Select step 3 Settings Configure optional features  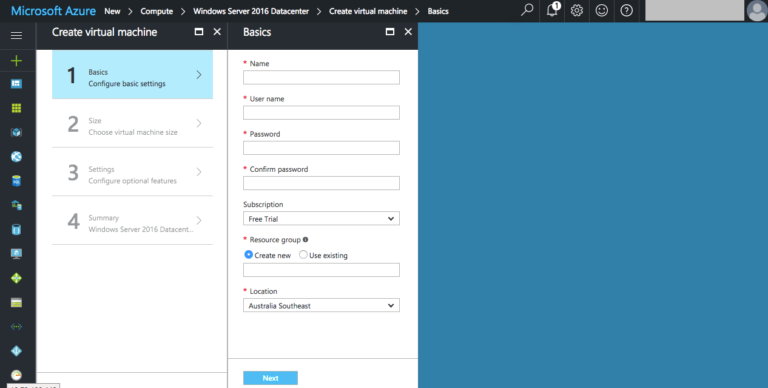click(132, 171)
